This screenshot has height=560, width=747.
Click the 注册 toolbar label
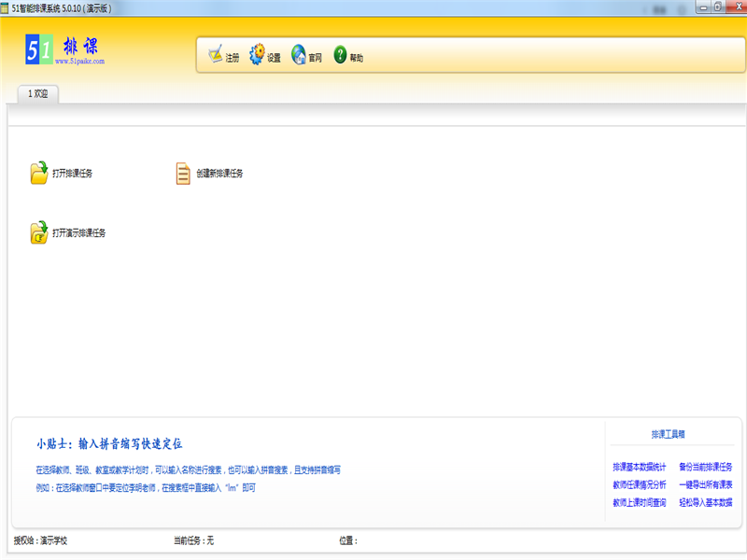pyautogui.click(x=233, y=58)
